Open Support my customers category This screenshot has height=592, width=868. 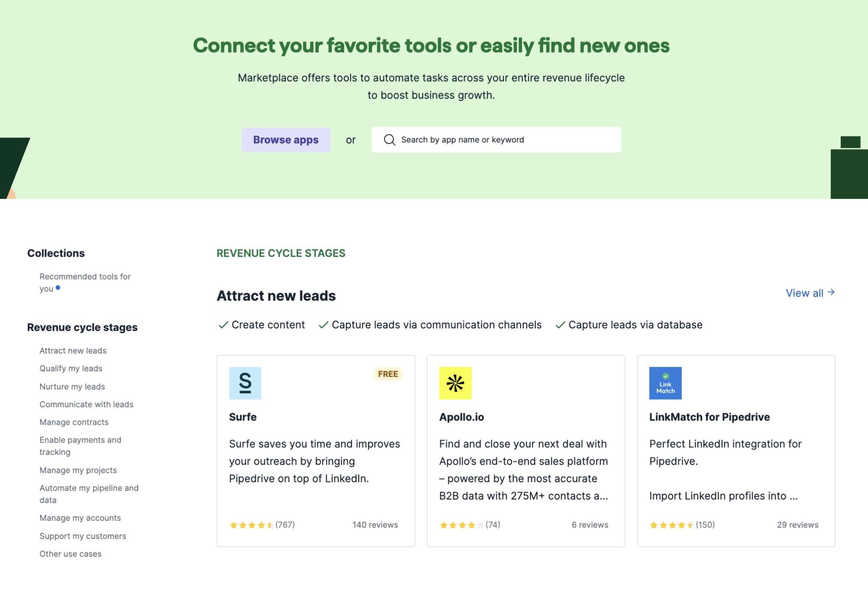pyautogui.click(x=83, y=536)
